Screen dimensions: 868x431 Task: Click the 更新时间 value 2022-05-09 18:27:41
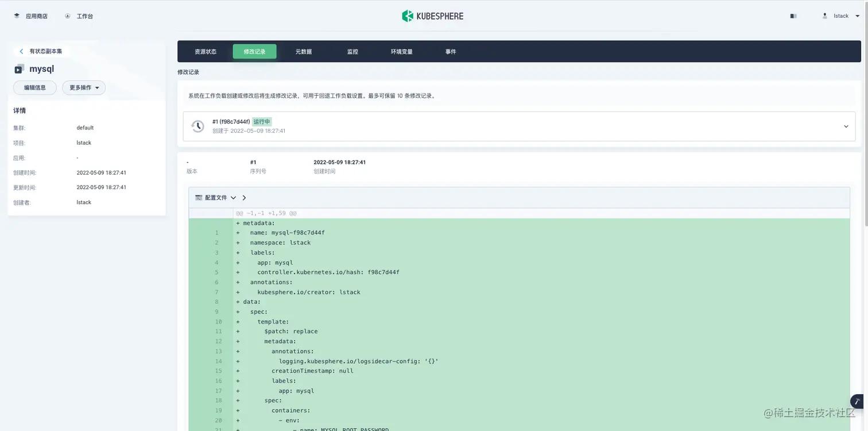pyautogui.click(x=102, y=187)
